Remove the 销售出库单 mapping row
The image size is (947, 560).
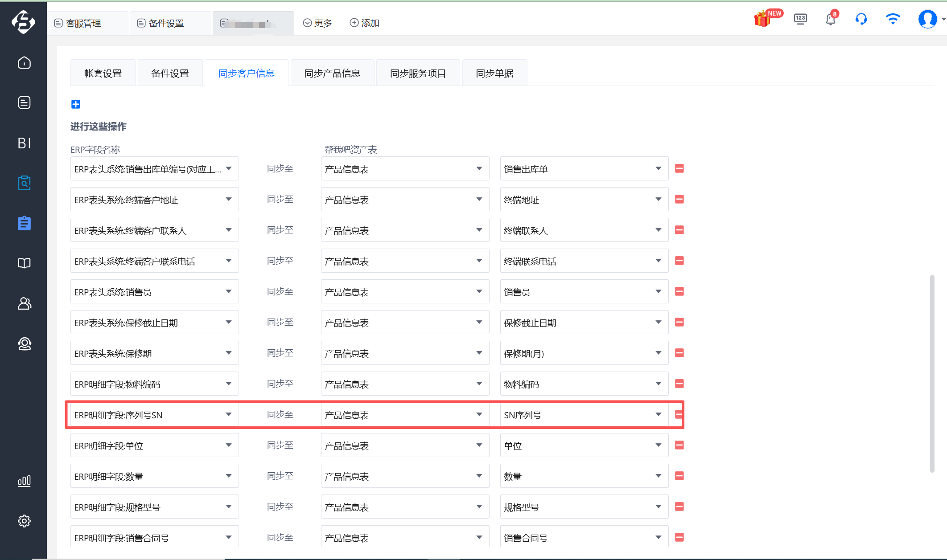coord(679,168)
